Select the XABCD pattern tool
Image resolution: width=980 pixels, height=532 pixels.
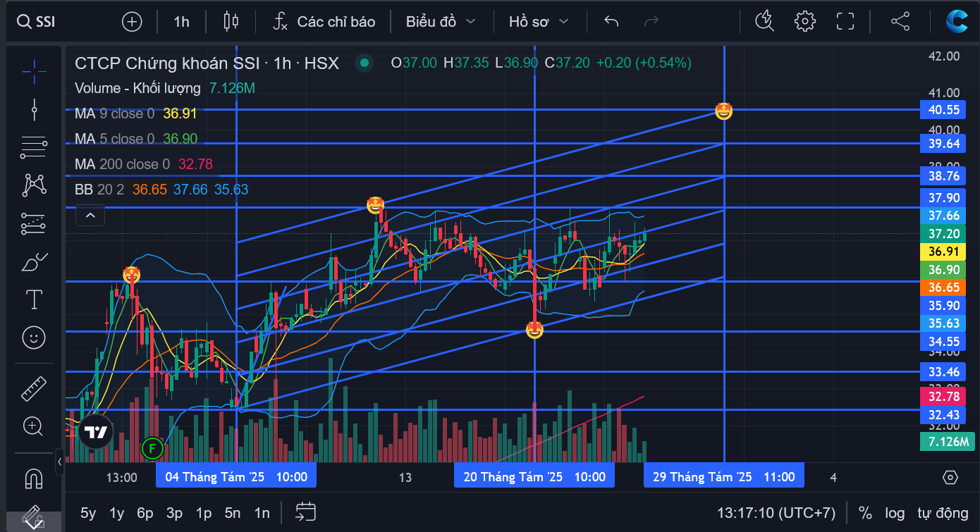(34, 185)
